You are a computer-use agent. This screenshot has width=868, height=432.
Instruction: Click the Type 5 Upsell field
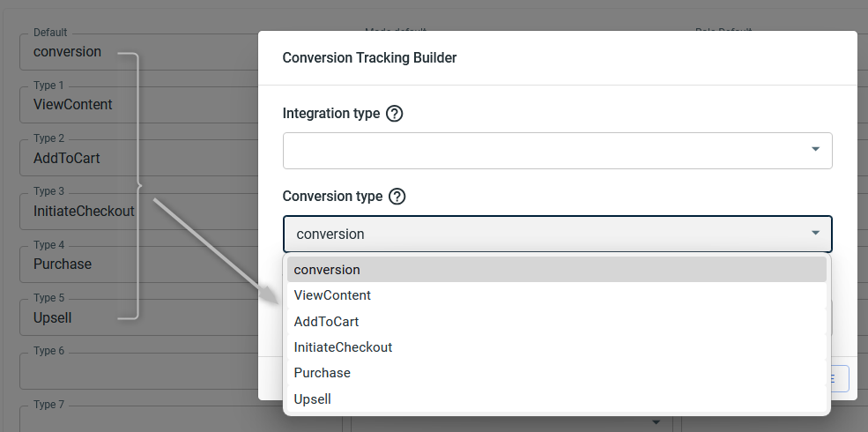[x=138, y=317]
